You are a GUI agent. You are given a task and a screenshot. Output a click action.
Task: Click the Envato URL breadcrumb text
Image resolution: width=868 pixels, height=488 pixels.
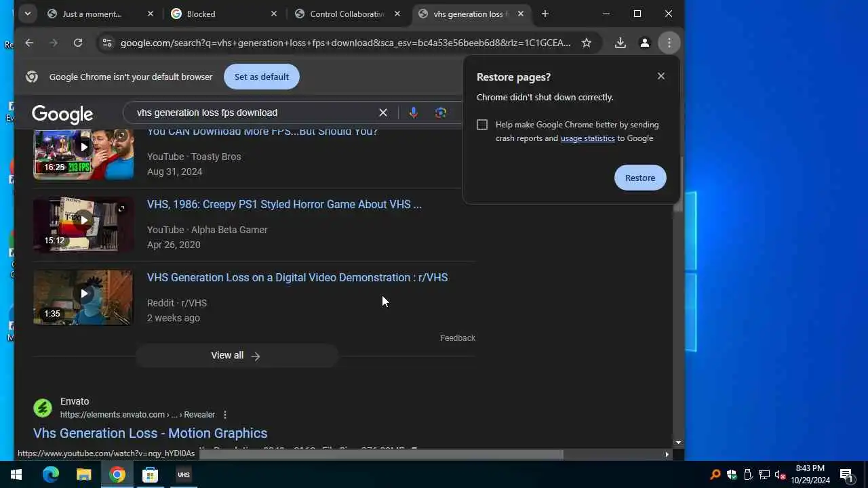click(138, 415)
